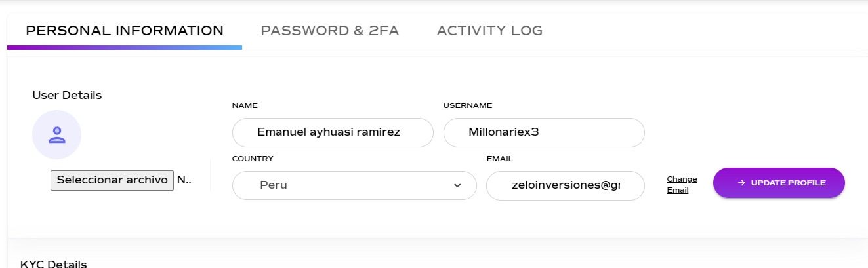Screen dimensions: 868x268
Task: Click the user avatar placeholder icon
Action: 56,135
